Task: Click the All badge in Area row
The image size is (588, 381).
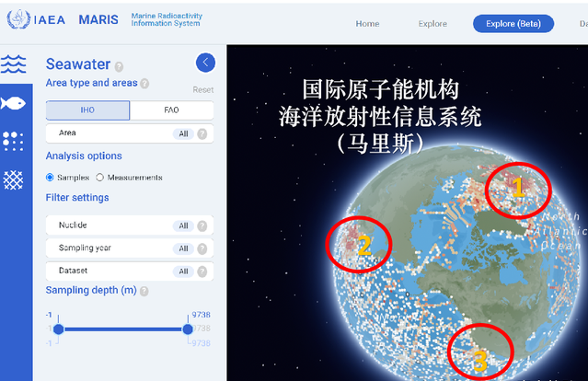Action: click(183, 133)
